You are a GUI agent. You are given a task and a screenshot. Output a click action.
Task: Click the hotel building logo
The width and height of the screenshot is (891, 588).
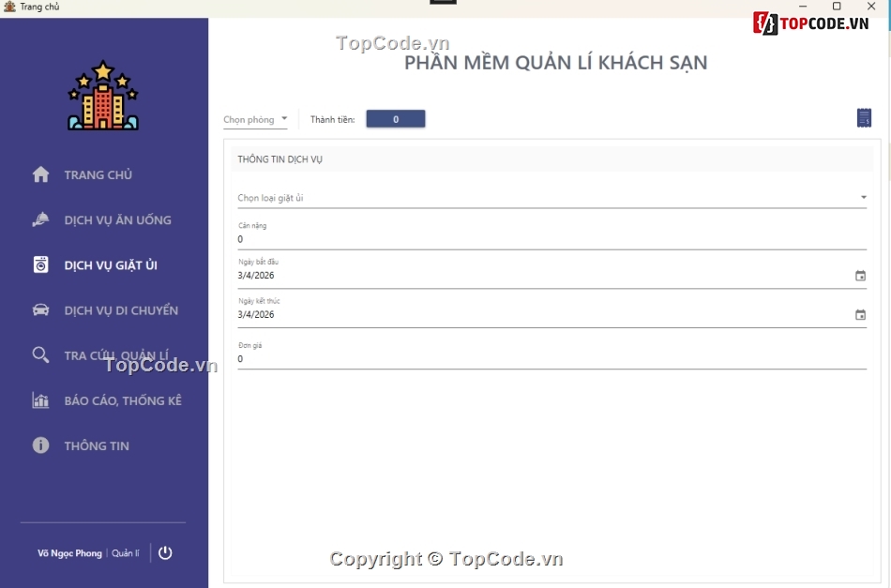pos(103,94)
